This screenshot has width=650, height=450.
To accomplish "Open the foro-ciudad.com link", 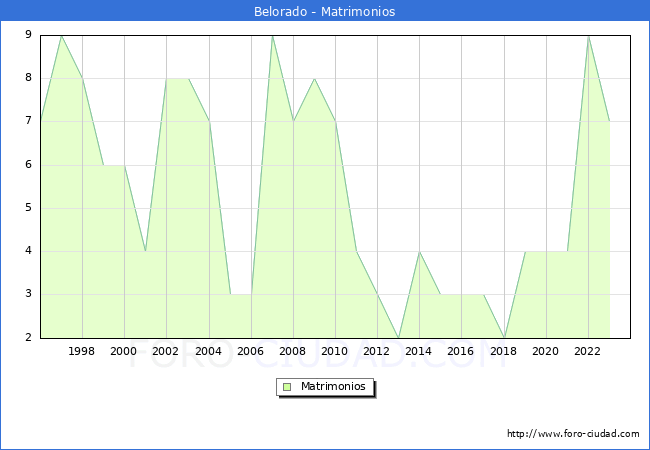I will click(x=573, y=434).
